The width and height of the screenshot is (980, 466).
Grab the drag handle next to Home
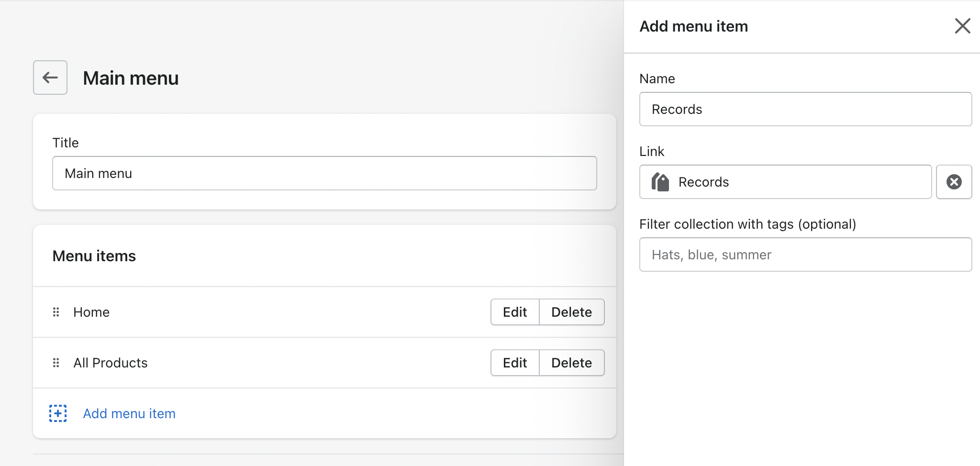(x=56, y=312)
